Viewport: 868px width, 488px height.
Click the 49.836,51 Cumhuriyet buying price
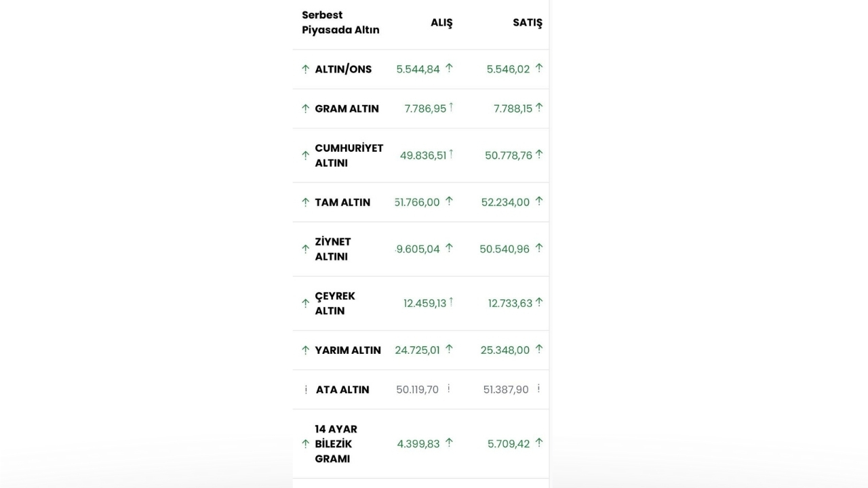coord(423,155)
